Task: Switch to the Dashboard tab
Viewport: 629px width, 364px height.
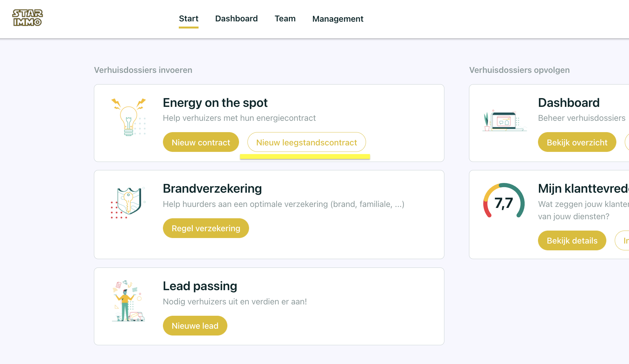Action: click(x=236, y=19)
